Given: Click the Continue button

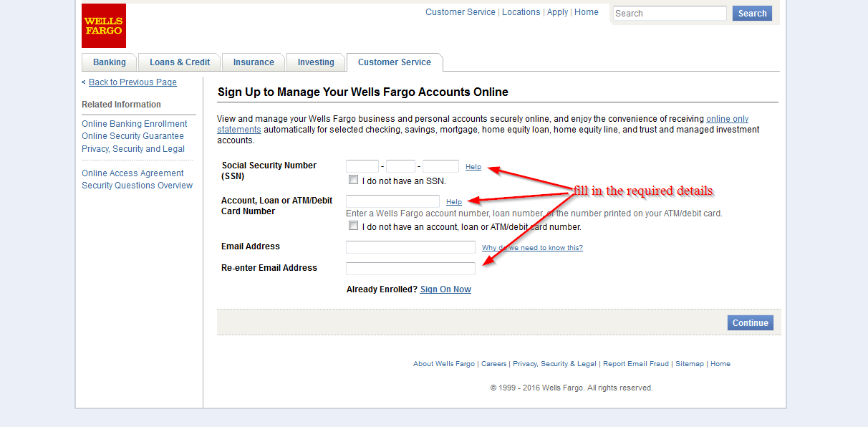Looking at the screenshot, I should coord(751,323).
